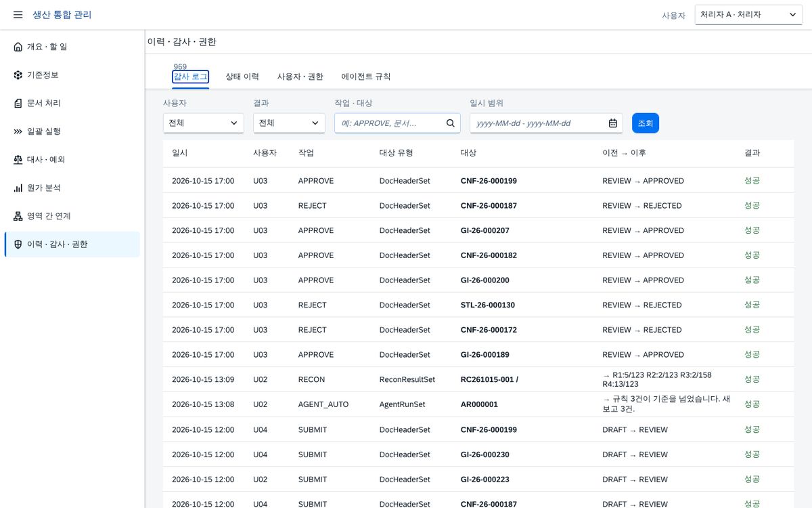Expand the 처리자 A user dropdown
Screen dimensions: 812x508
pos(748,15)
